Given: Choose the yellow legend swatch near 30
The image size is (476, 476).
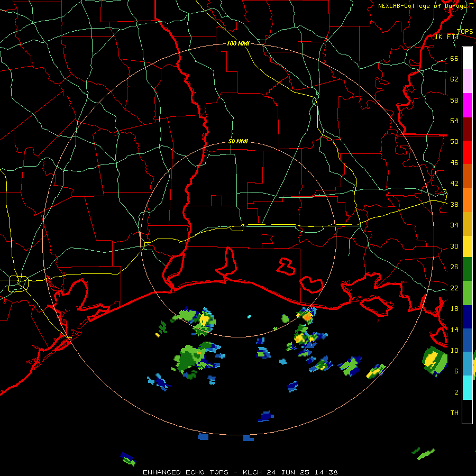Looking at the screenshot, I should [467, 246].
